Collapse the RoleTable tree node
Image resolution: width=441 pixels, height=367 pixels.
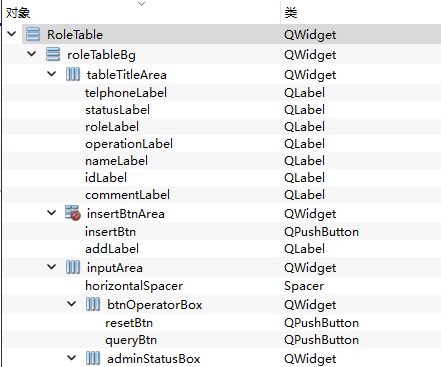(12, 34)
